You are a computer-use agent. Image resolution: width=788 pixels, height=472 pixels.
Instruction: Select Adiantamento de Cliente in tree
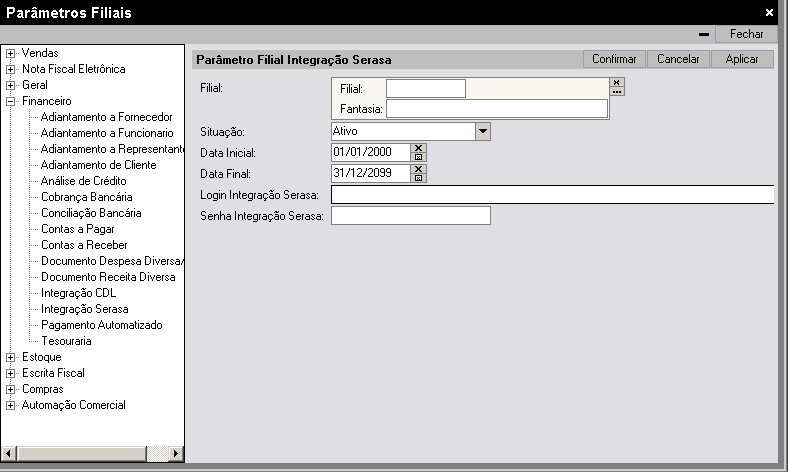coord(98,165)
